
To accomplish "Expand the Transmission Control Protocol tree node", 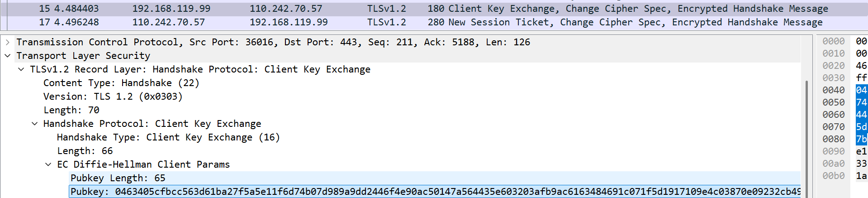I will point(8,42).
